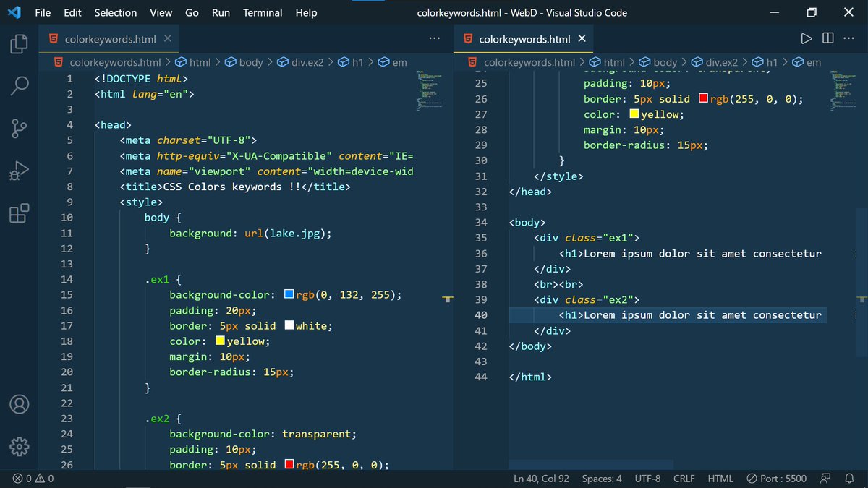Click the feedback icon in status bar

[x=824, y=479]
